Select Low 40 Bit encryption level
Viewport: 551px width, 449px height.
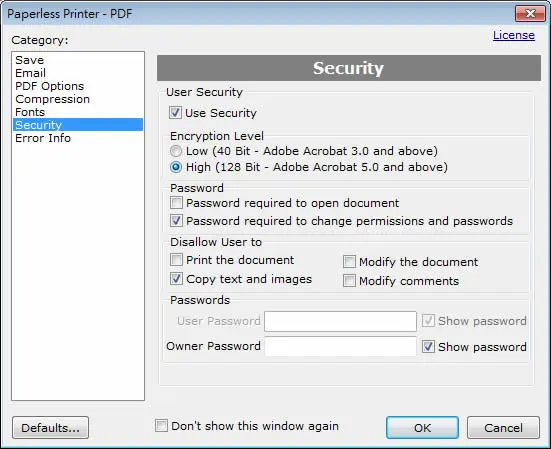pyautogui.click(x=176, y=151)
